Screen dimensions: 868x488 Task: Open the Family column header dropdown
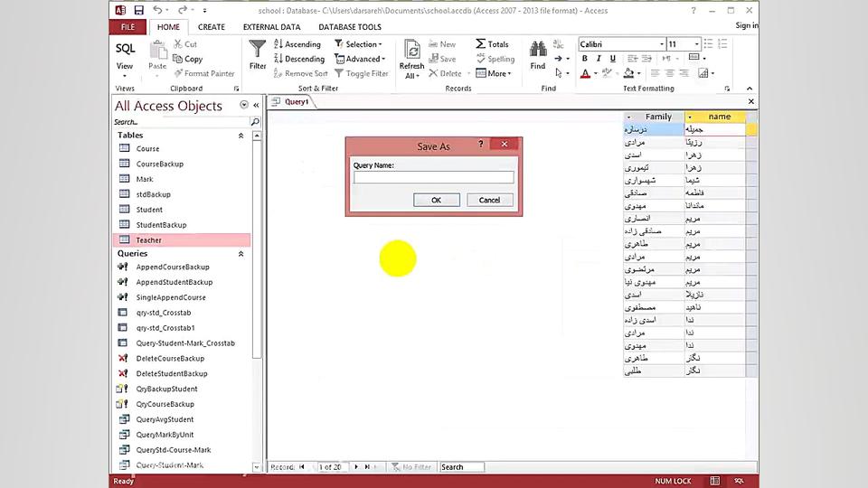point(629,117)
